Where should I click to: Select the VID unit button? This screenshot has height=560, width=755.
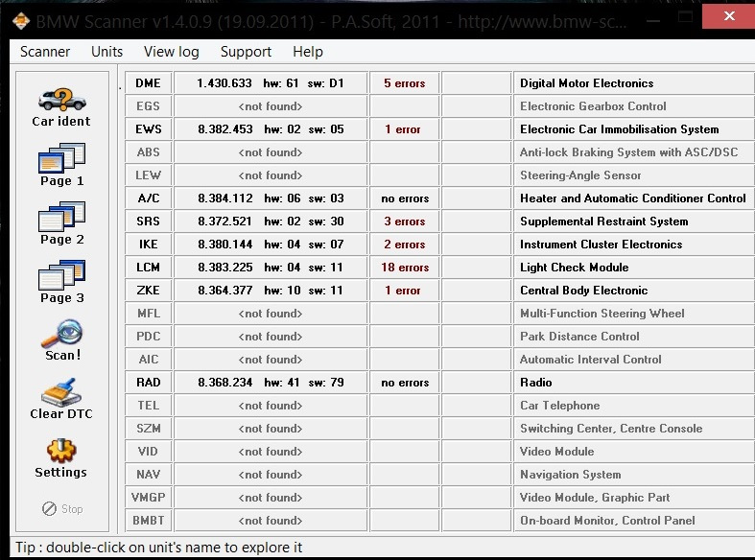pos(149,452)
